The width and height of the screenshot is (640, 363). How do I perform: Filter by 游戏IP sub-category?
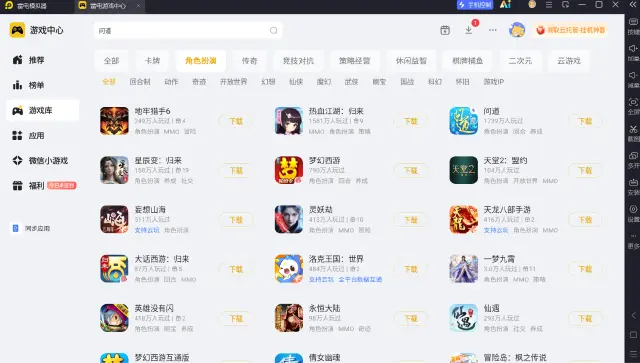pos(494,82)
